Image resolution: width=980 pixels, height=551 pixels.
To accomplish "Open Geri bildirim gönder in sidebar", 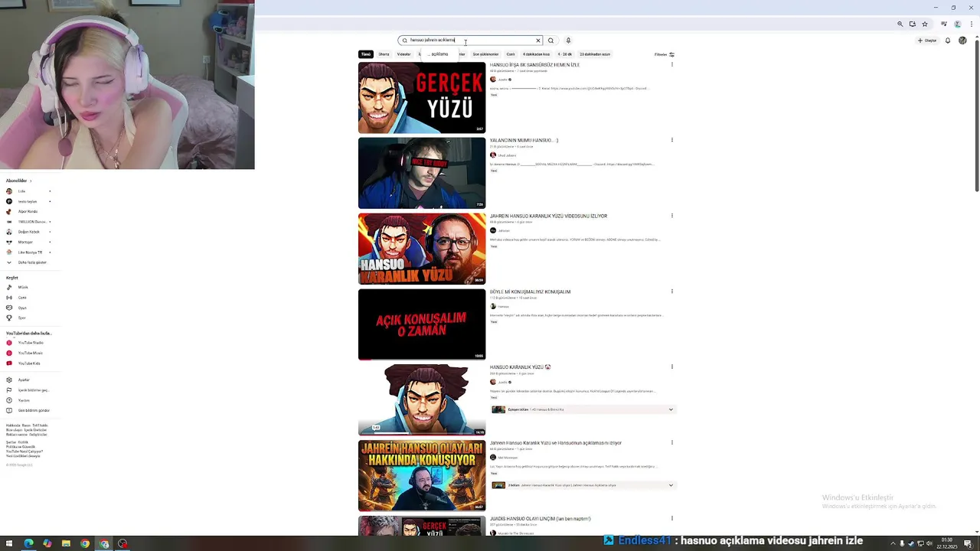I will click(x=29, y=410).
